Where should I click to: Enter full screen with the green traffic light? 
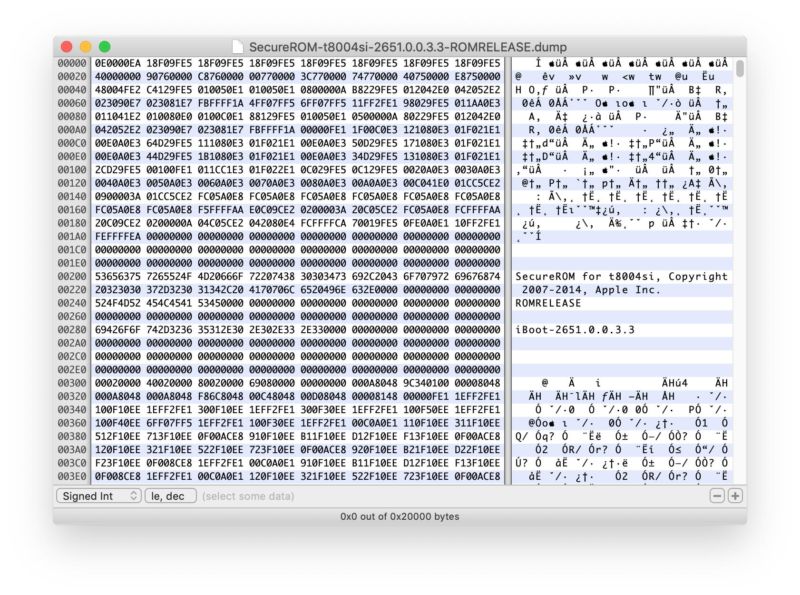point(104,46)
